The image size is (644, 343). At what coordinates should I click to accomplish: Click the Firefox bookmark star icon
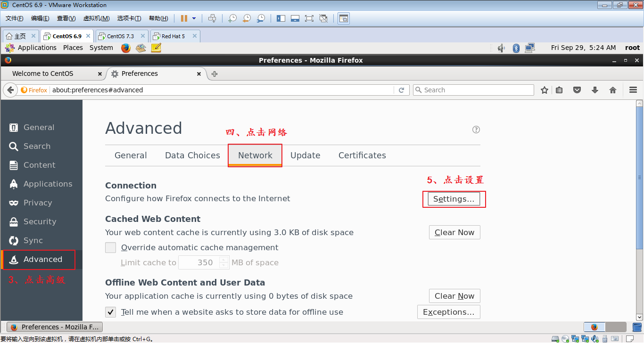545,90
